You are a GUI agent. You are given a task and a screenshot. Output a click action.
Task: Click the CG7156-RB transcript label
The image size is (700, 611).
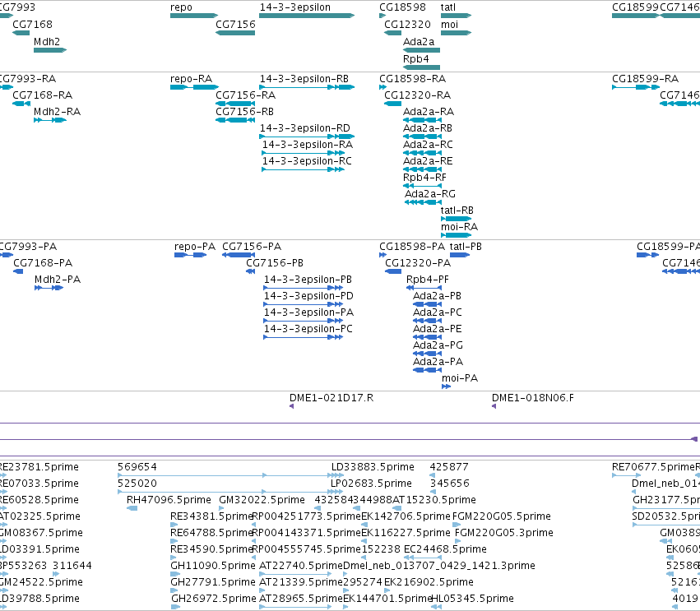244,112
